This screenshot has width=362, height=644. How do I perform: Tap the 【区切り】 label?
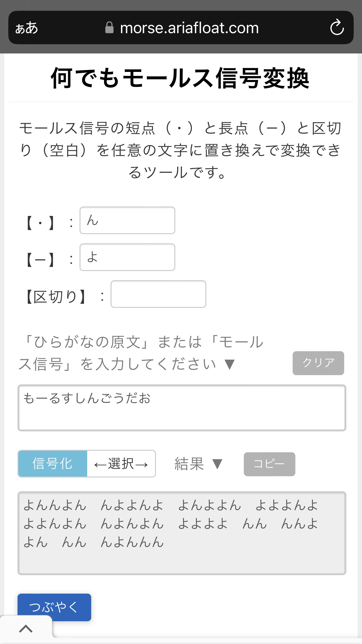coord(56,297)
